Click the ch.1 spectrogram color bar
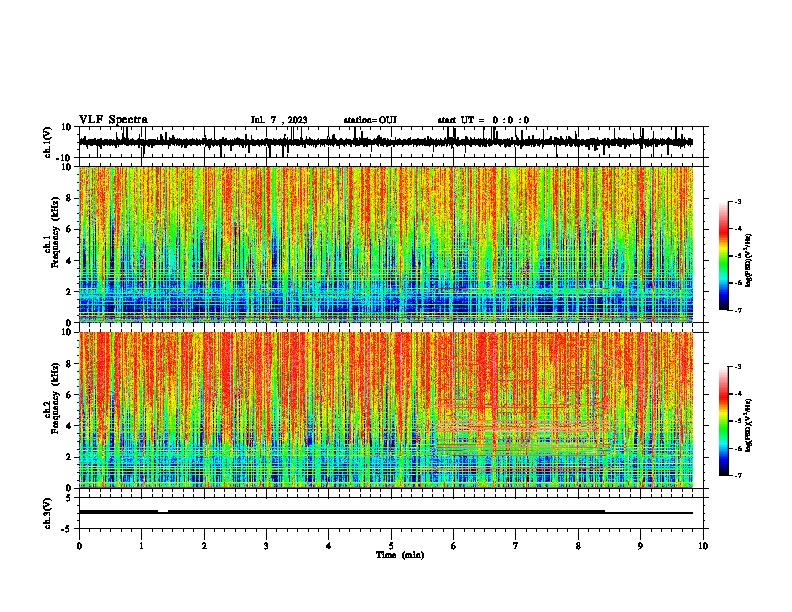This screenshot has height=612, width=792. (723, 255)
